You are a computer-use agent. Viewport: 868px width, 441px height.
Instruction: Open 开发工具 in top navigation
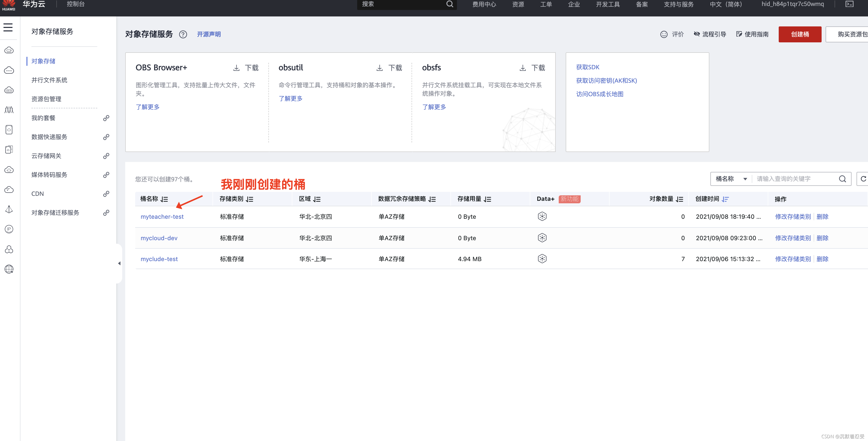pos(608,4)
